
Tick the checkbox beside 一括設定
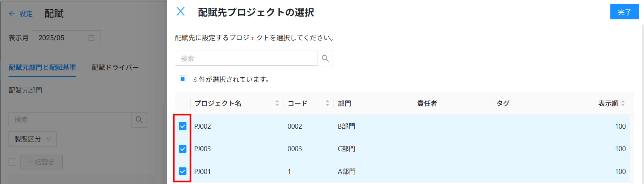coord(12,162)
